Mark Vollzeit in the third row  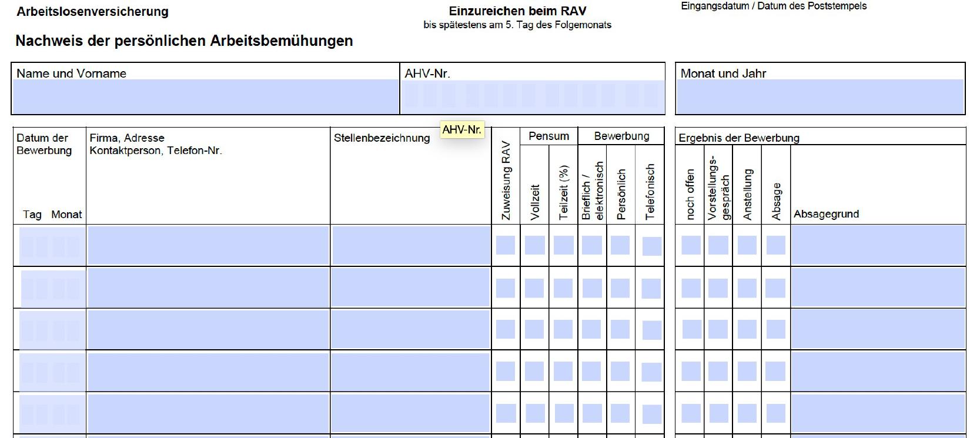click(534, 329)
